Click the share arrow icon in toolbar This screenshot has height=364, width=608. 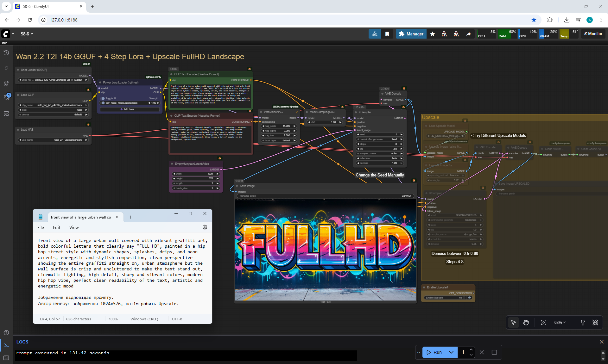[468, 34]
